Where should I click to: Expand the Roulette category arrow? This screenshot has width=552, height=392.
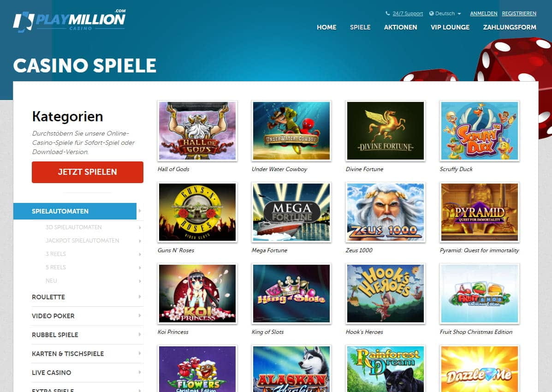pyautogui.click(x=140, y=297)
